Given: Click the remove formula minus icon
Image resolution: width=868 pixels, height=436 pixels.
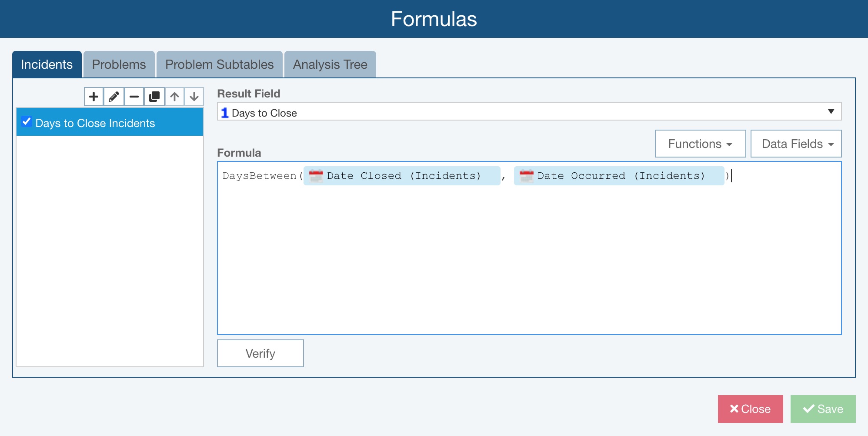Looking at the screenshot, I should click(134, 97).
